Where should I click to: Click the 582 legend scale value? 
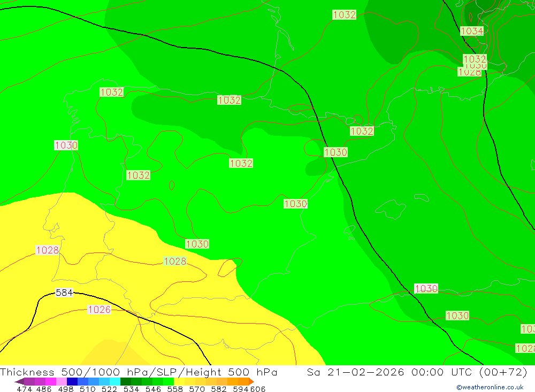click(x=218, y=389)
